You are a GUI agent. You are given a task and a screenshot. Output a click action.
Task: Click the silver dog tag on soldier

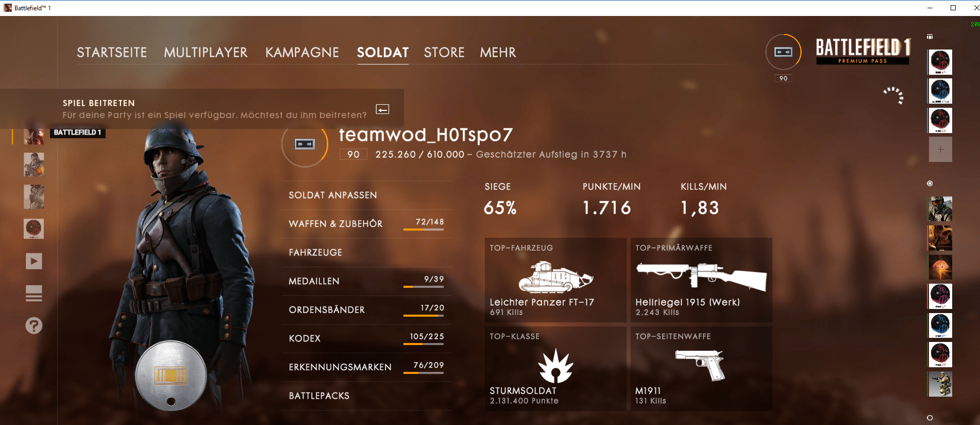(171, 376)
